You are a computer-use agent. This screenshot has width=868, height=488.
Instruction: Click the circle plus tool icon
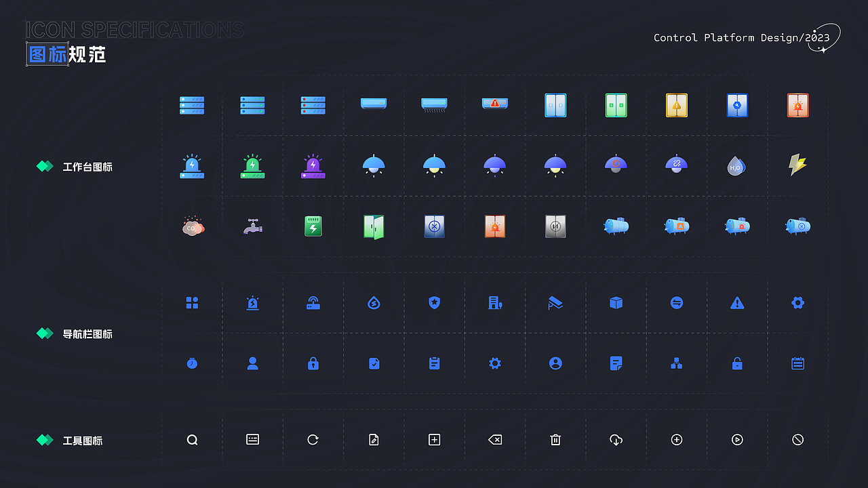click(x=677, y=440)
